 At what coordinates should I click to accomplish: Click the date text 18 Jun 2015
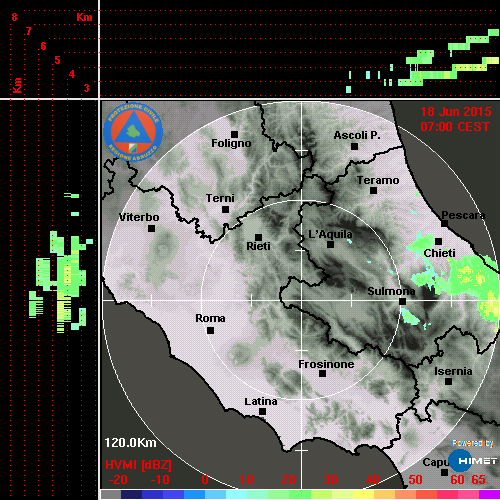[x=456, y=112]
